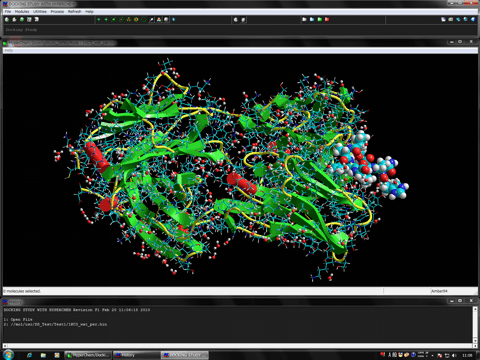The height and width of the screenshot is (360, 480).
Task: Click the first icon in the main toolbar
Action: click(x=7, y=19)
